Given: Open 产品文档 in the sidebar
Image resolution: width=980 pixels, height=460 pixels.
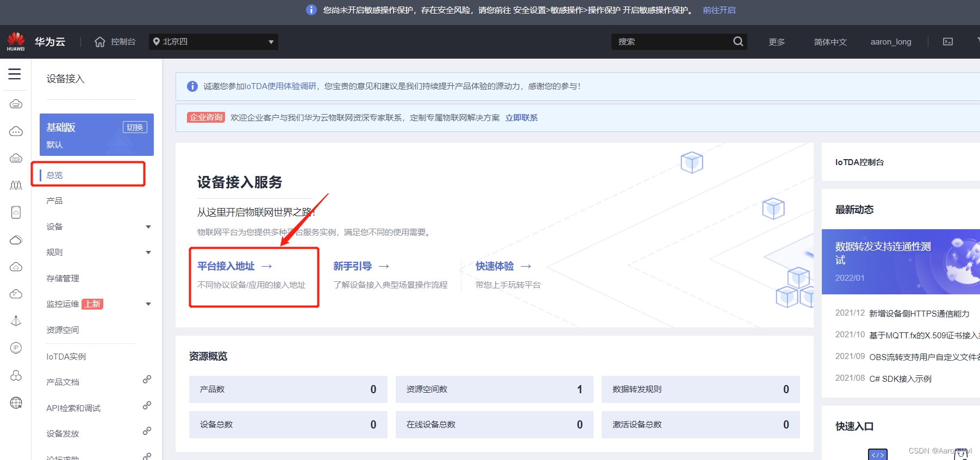Looking at the screenshot, I should pos(63,382).
